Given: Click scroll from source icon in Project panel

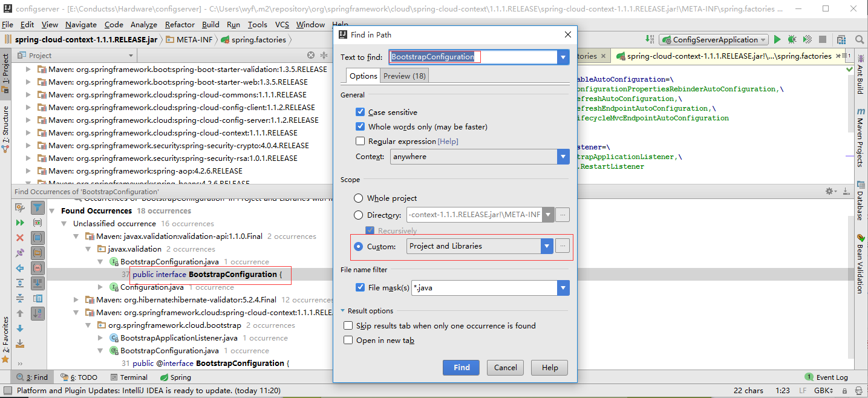Looking at the screenshot, I should click(x=311, y=55).
